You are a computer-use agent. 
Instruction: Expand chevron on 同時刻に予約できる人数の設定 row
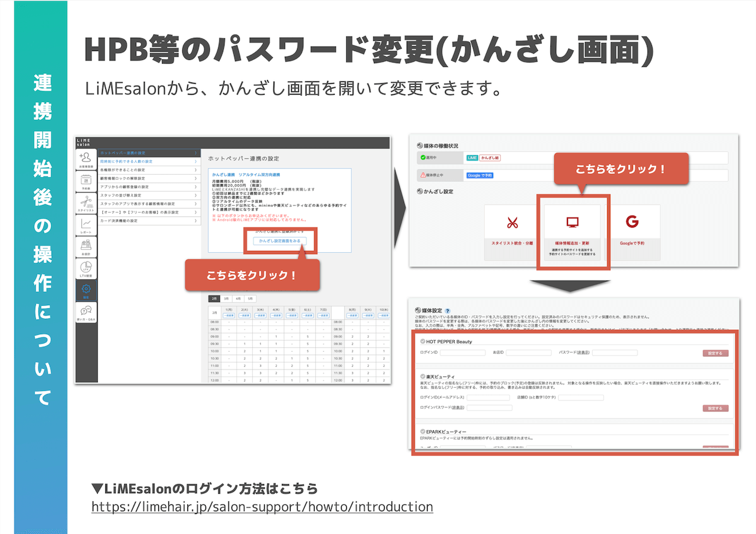click(195, 161)
